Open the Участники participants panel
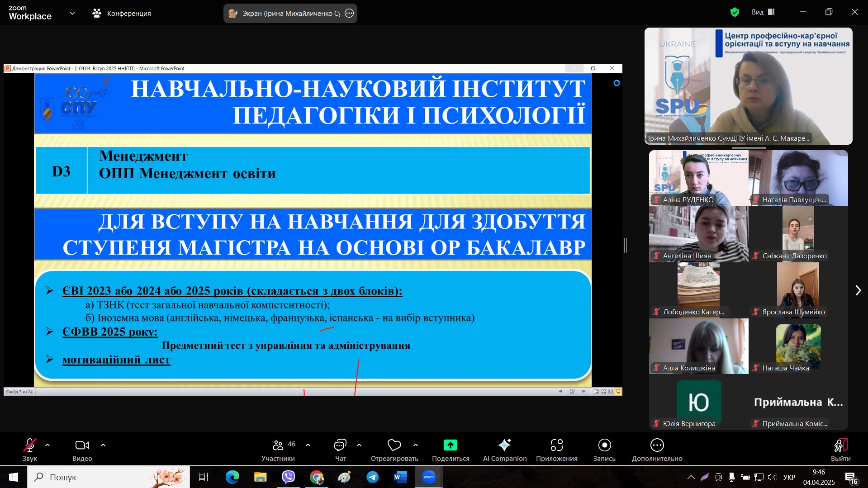This screenshot has width=868, height=488. [278, 450]
